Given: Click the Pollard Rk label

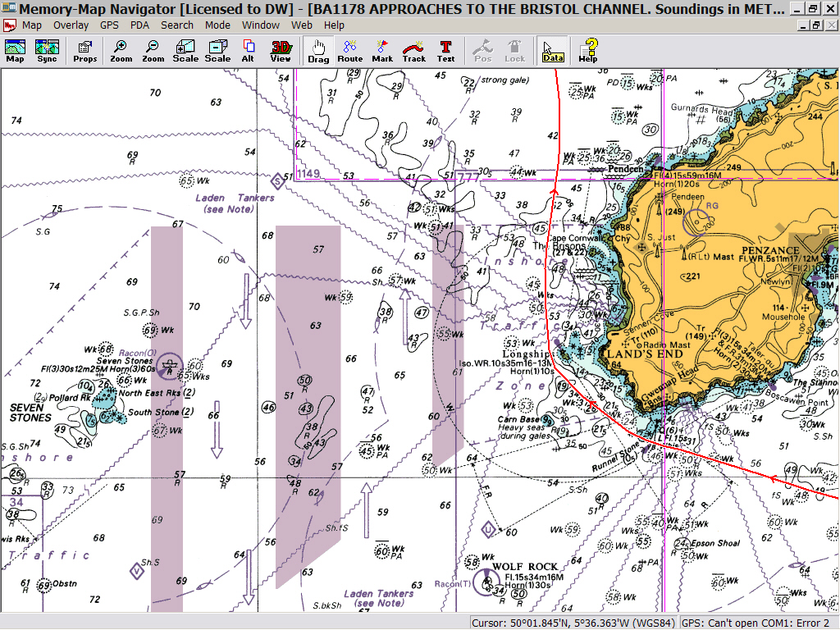Looking at the screenshot, I should click(x=70, y=398).
